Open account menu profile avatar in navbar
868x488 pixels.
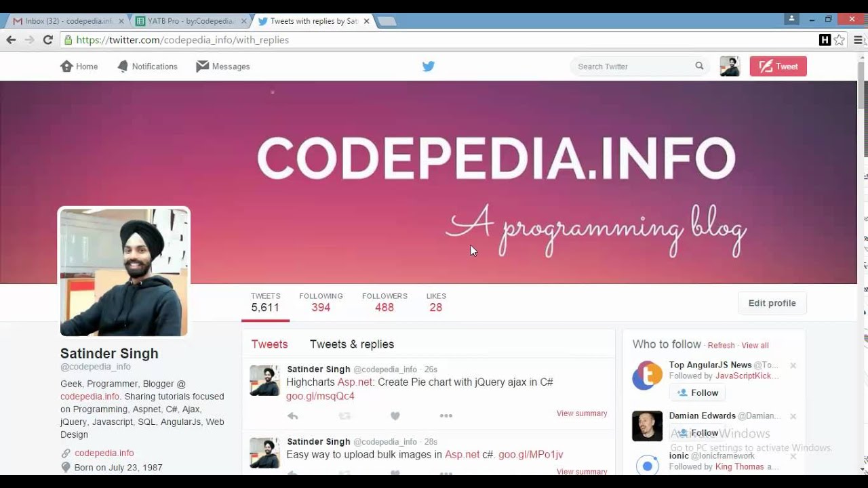[x=730, y=66]
